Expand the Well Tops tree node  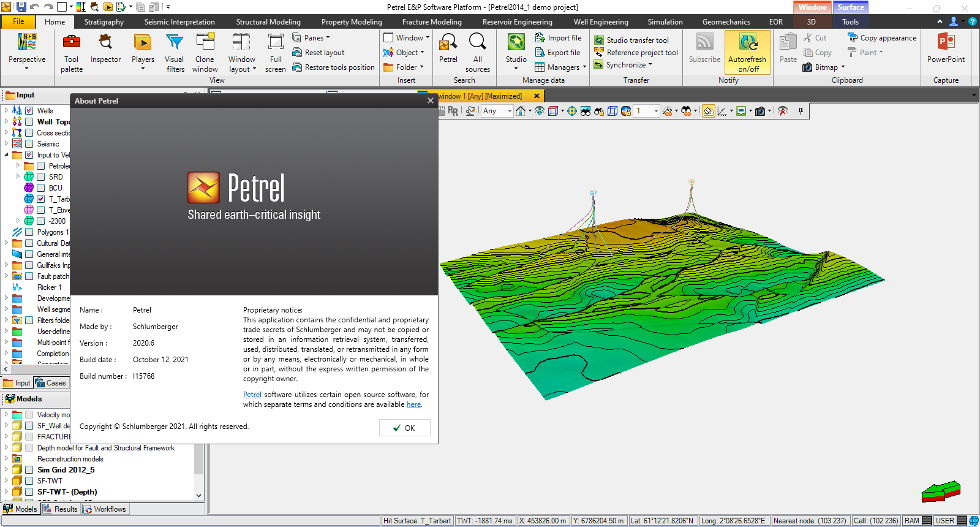point(6,121)
